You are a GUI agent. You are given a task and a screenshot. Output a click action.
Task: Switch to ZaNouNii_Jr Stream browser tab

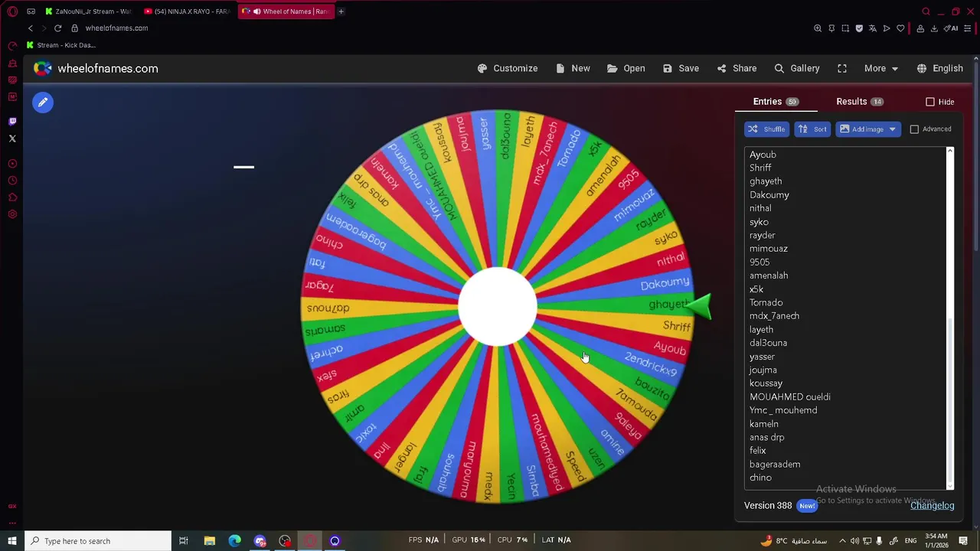pos(88,11)
